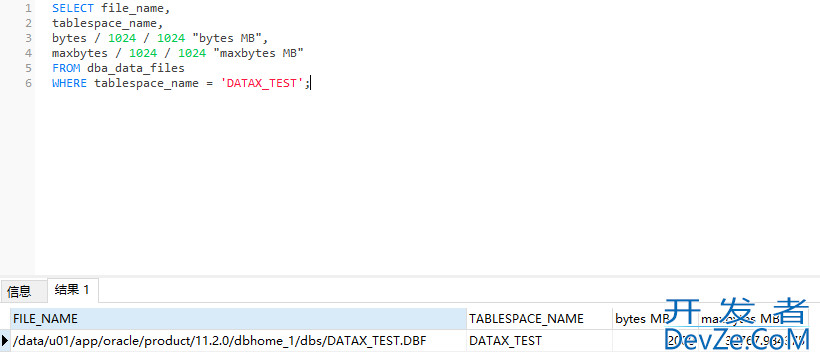Select the DATAX_TEST.DBF file path cell
Screen dimensions: 820x361
click(x=238, y=341)
